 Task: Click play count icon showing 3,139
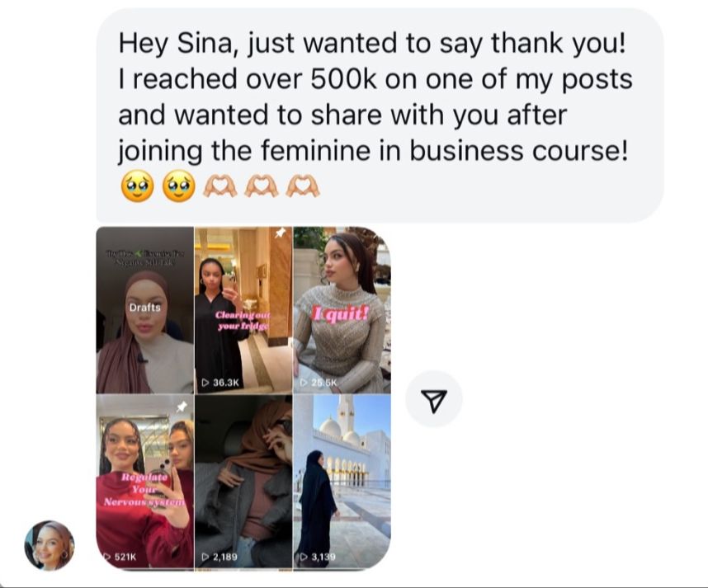tap(304, 557)
